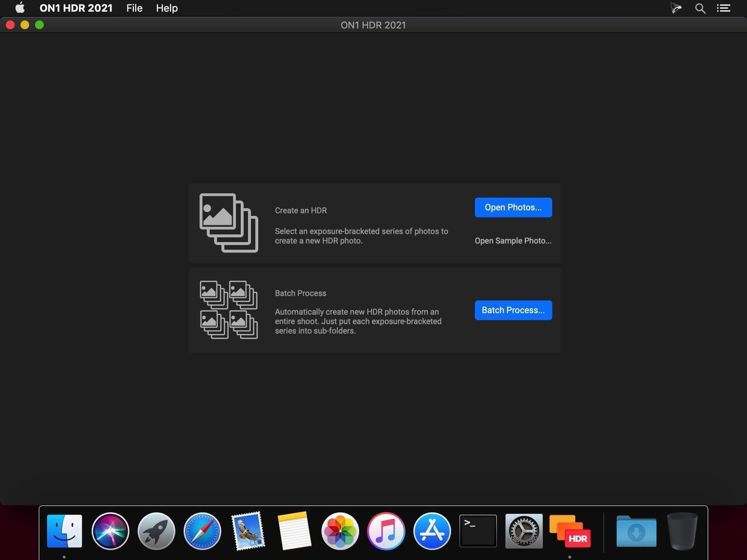Open Spotlight search magnifier in menu bar

700,8
